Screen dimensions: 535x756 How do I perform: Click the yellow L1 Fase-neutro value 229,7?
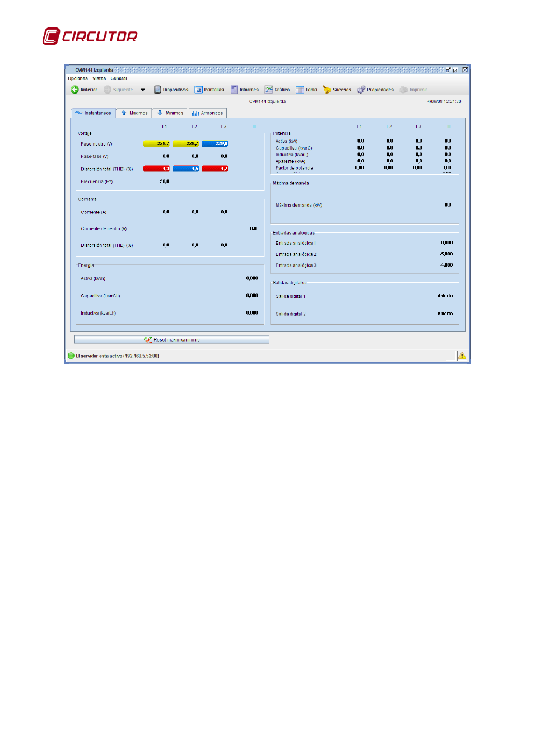156,144
